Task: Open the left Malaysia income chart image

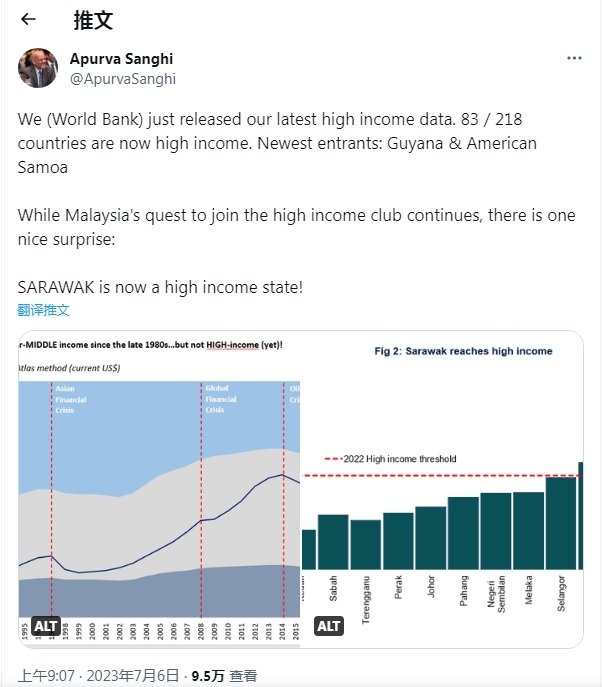Action: 158,490
